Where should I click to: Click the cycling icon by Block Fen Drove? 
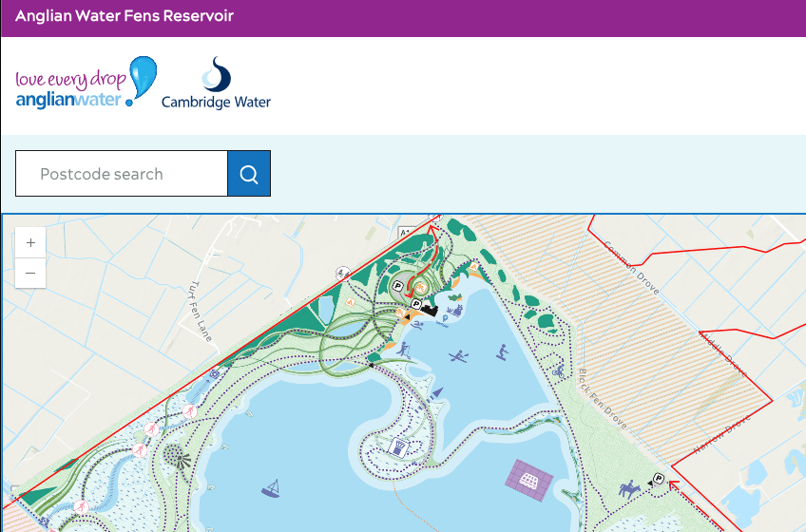pyautogui.click(x=559, y=371)
